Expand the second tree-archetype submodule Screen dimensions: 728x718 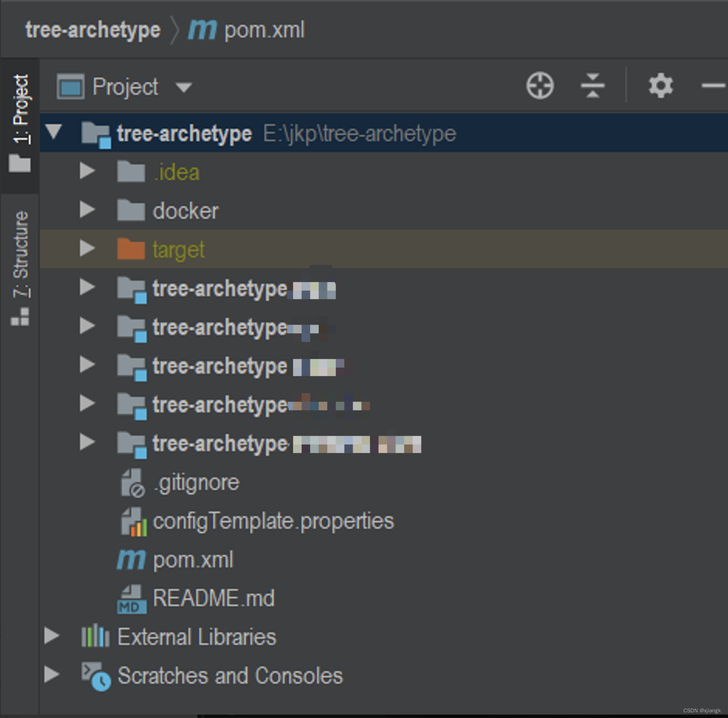click(x=87, y=326)
